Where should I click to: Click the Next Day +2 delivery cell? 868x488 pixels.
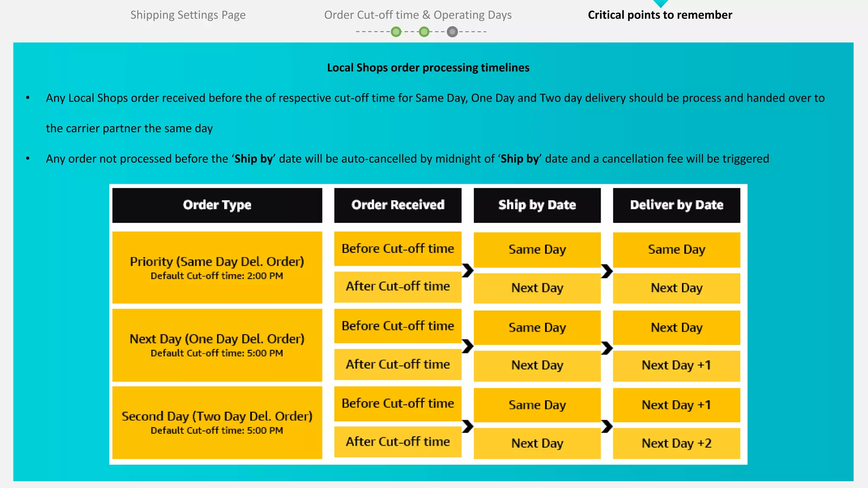[676, 444]
